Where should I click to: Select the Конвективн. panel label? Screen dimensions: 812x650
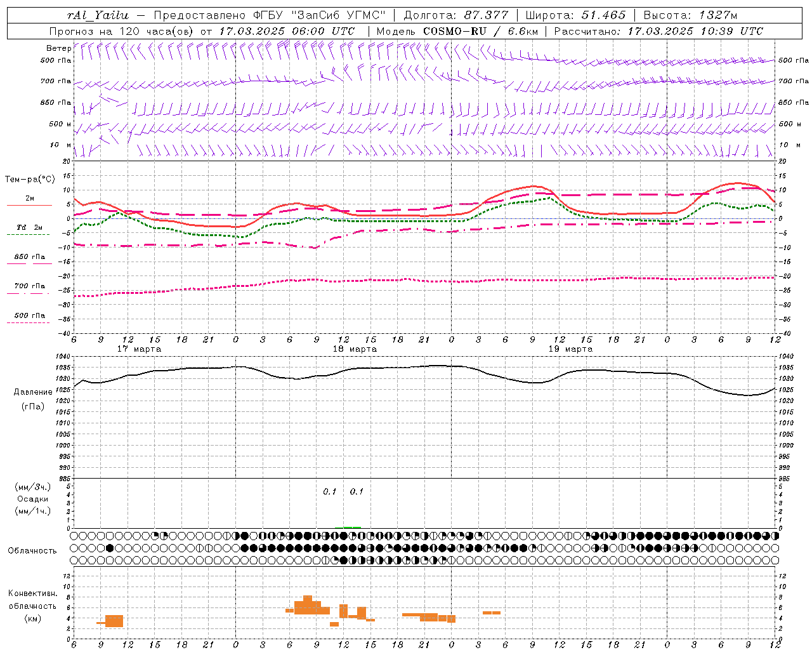point(33,594)
